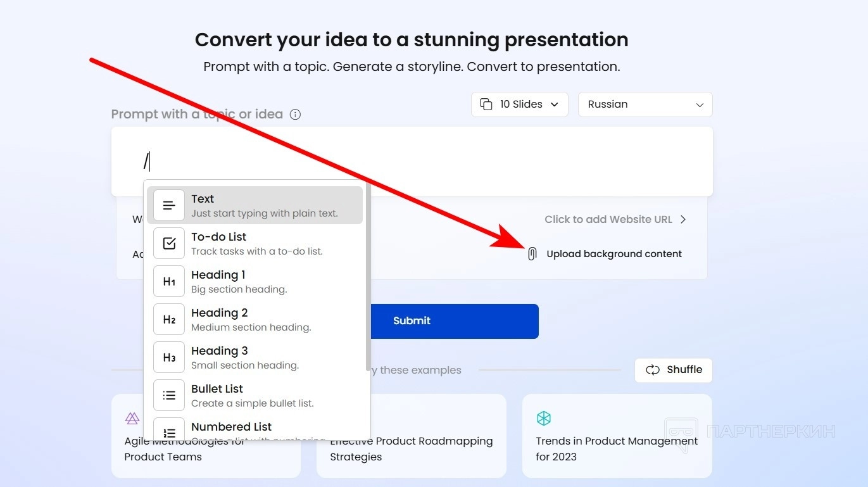Click to add Website URL

click(x=615, y=220)
